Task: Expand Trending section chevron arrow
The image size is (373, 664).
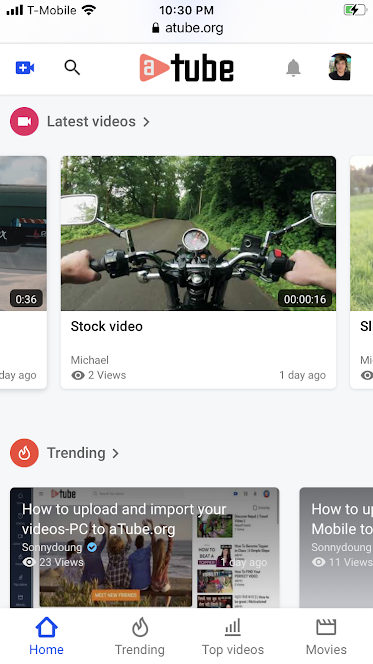Action: pos(115,454)
